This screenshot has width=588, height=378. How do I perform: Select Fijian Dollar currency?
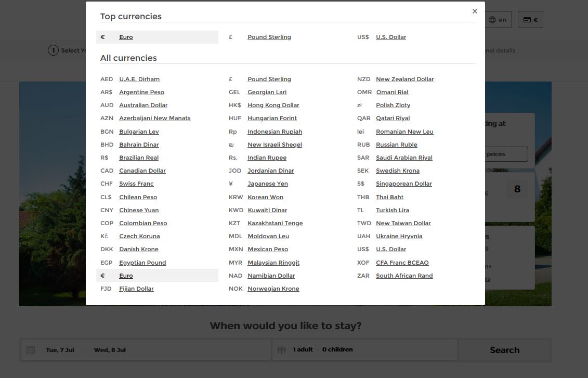click(136, 289)
